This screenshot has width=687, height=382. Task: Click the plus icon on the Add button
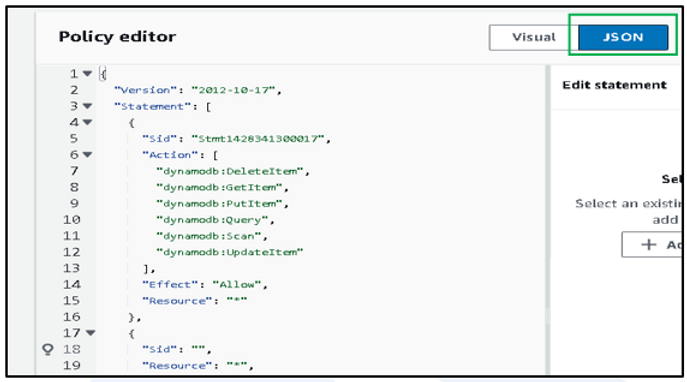(649, 244)
